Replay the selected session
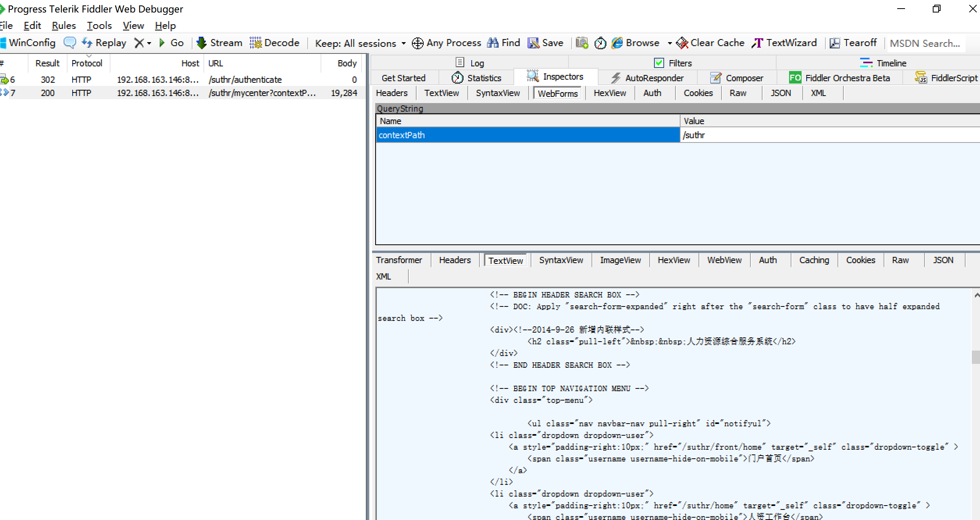This screenshot has height=520, width=980. coord(104,43)
